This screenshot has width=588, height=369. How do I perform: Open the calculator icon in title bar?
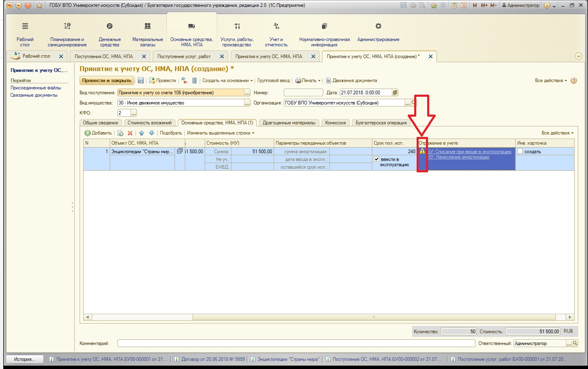(x=454, y=5)
